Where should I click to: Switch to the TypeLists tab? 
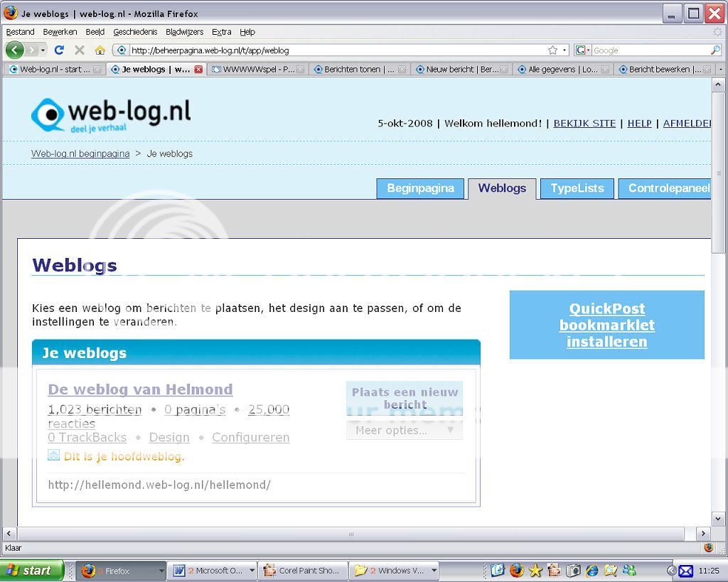tap(577, 188)
